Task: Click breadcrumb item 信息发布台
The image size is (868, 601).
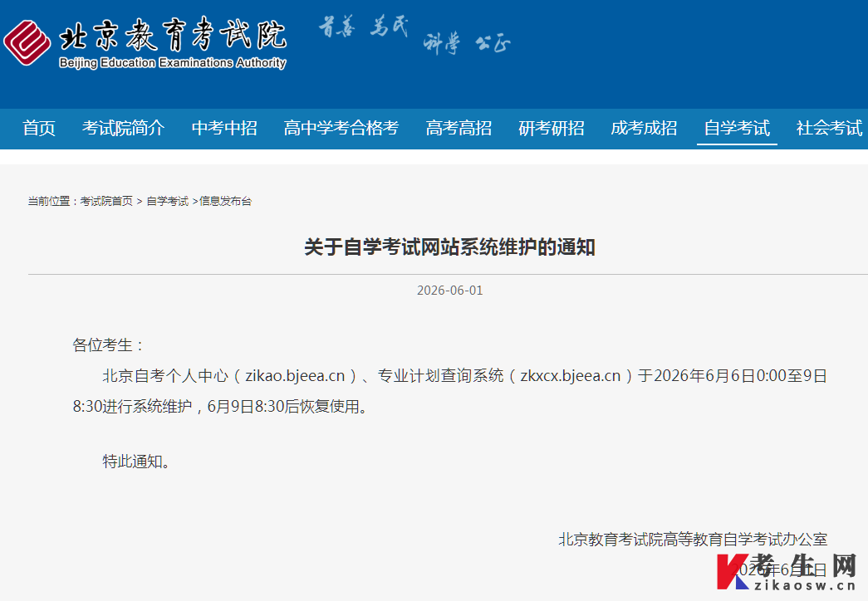Action: pos(225,201)
